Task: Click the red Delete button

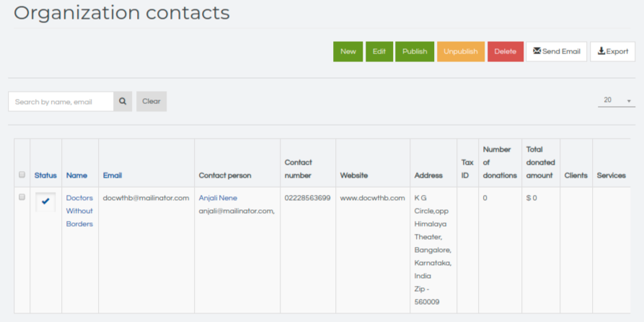Action: pos(506,51)
